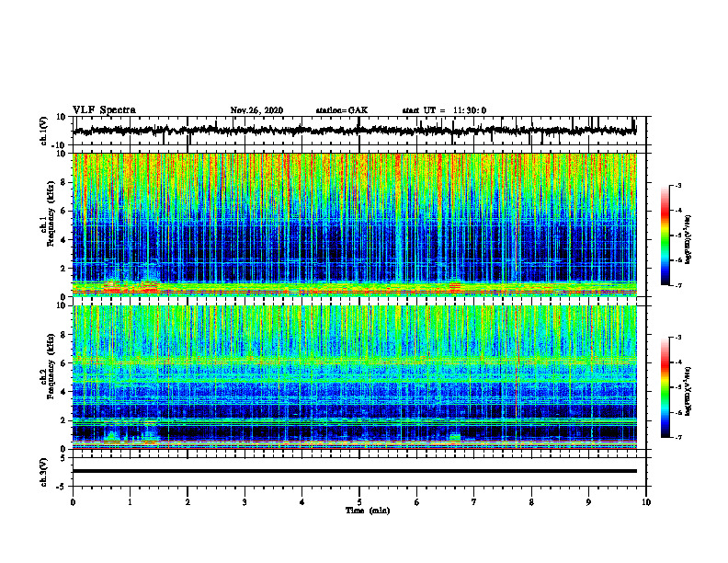Click the "-3" label on the ch.2 colorbar
The width and height of the screenshot is (728, 563).
[677, 338]
